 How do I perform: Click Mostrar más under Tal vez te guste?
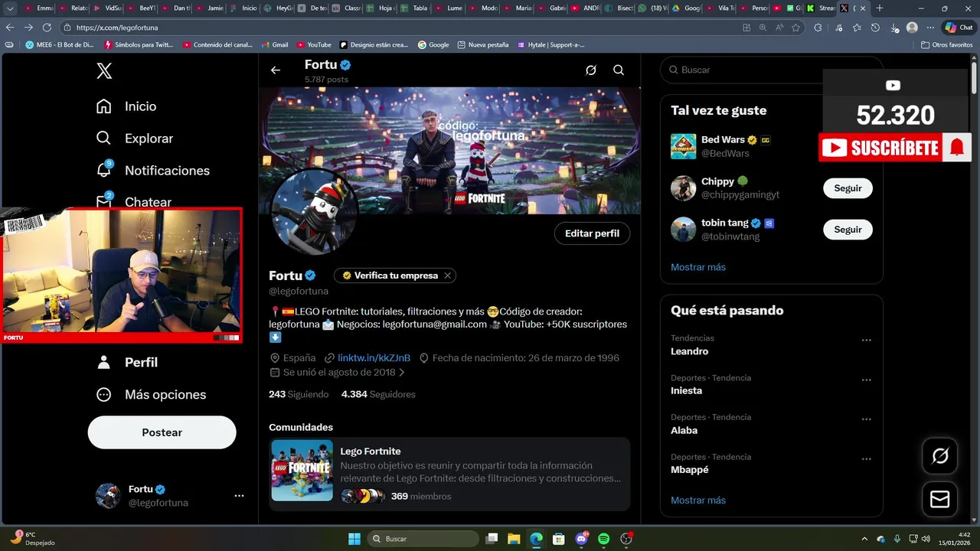coord(698,267)
